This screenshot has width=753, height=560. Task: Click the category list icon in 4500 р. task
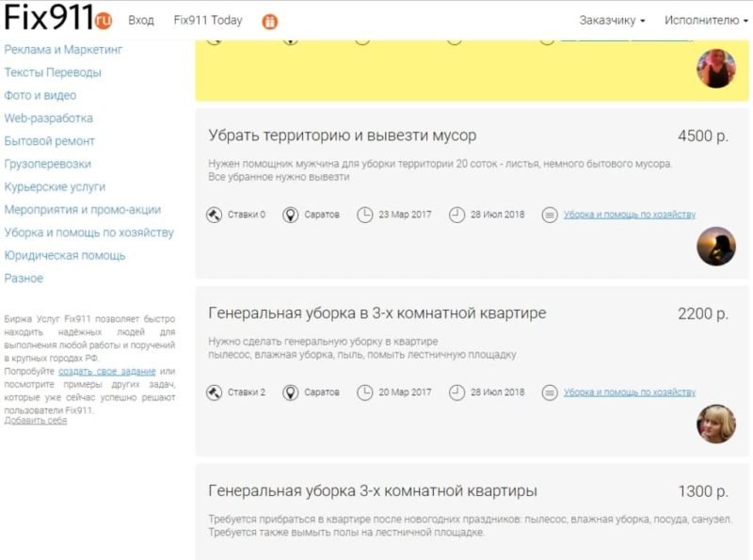click(x=550, y=215)
